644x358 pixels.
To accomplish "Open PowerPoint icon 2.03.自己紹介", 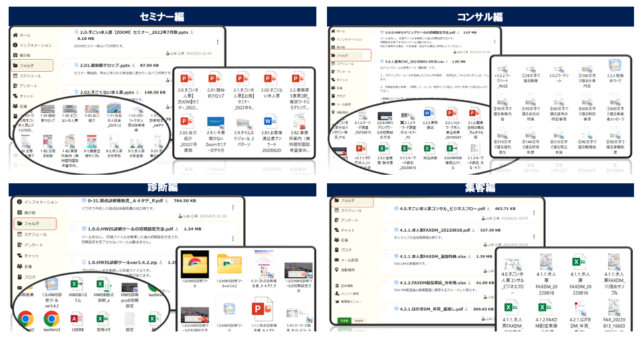I will click(x=187, y=122).
